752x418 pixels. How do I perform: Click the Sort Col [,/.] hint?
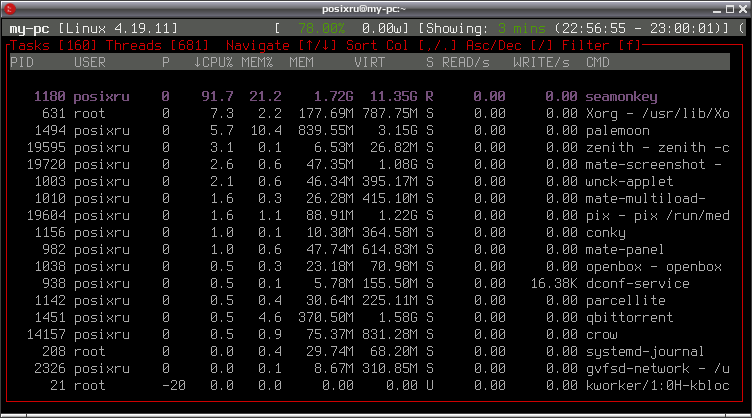pyautogui.click(x=401, y=46)
